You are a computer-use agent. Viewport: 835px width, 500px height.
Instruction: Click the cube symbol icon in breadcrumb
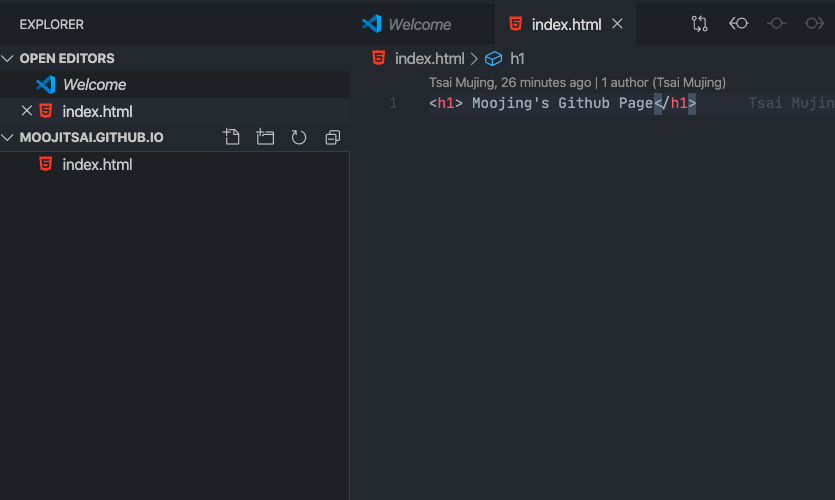(493, 59)
